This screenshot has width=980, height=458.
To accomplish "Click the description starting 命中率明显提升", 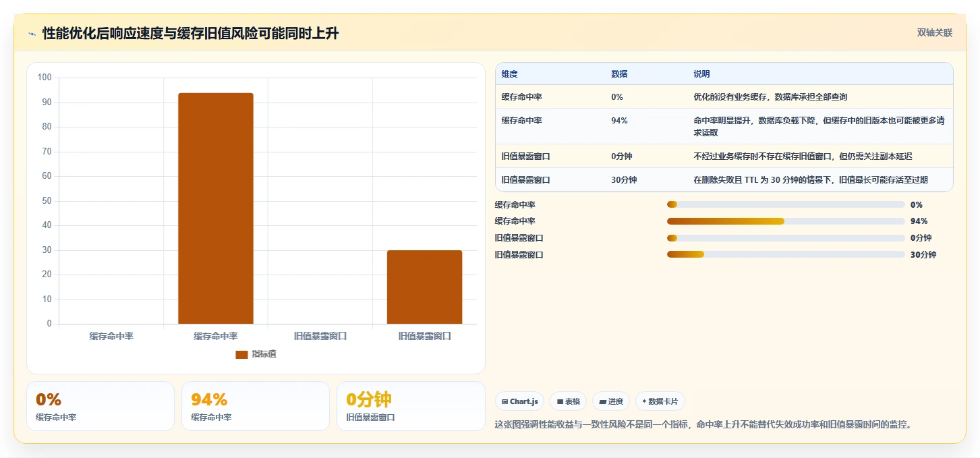I will click(819, 126).
